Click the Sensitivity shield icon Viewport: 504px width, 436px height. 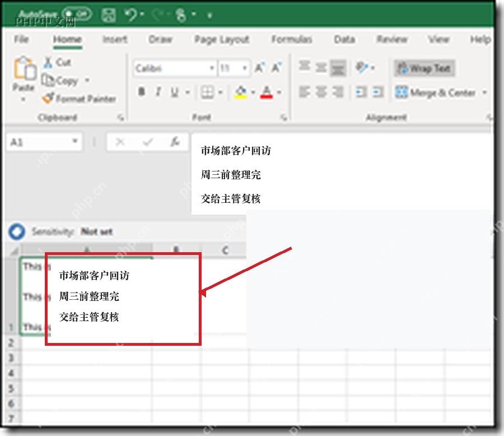pos(17,231)
